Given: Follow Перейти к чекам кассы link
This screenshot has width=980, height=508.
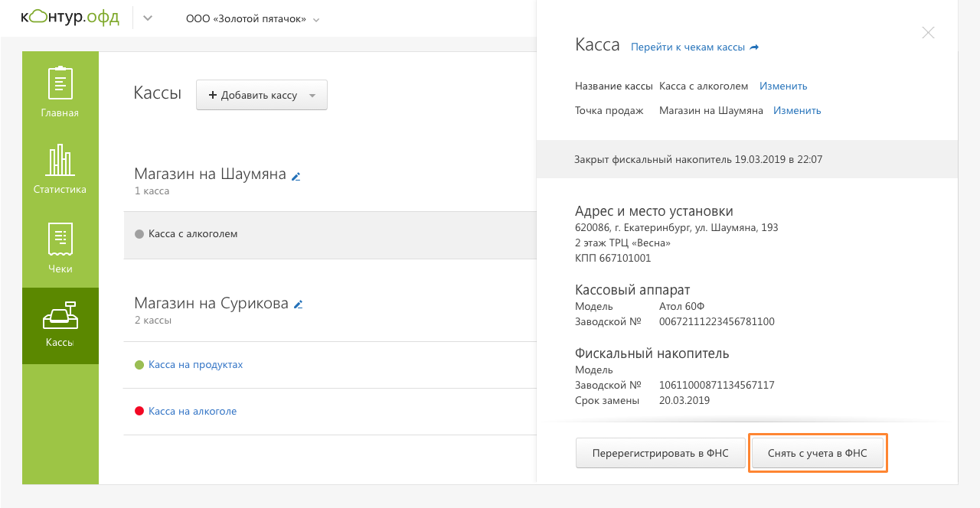Looking at the screenshot, I should coord(694,47).
